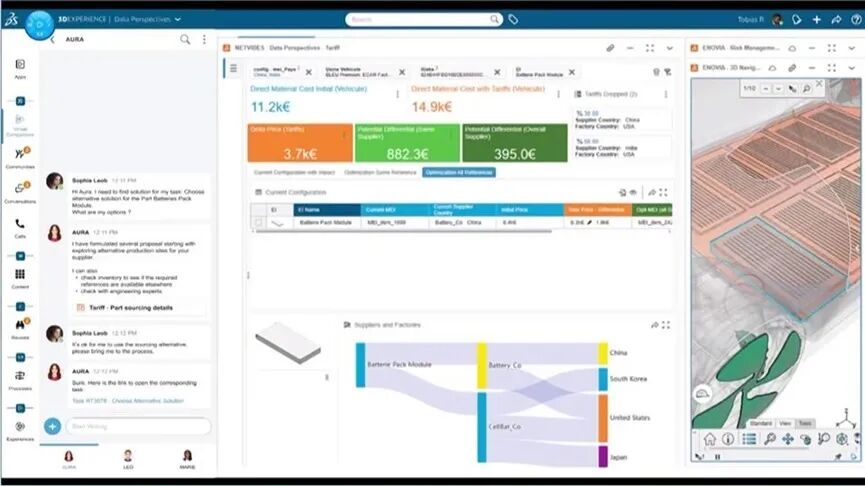The height and width of the screenshot is (486, 865).
Task: Open the hamburger menu in NETVIBES widget
Action: [x=233, y=68]
